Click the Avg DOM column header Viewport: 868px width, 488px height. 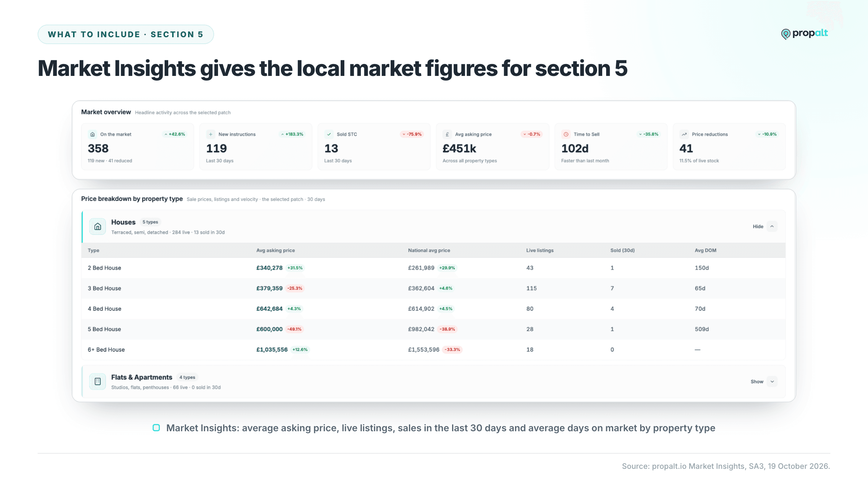click(705, 250)
